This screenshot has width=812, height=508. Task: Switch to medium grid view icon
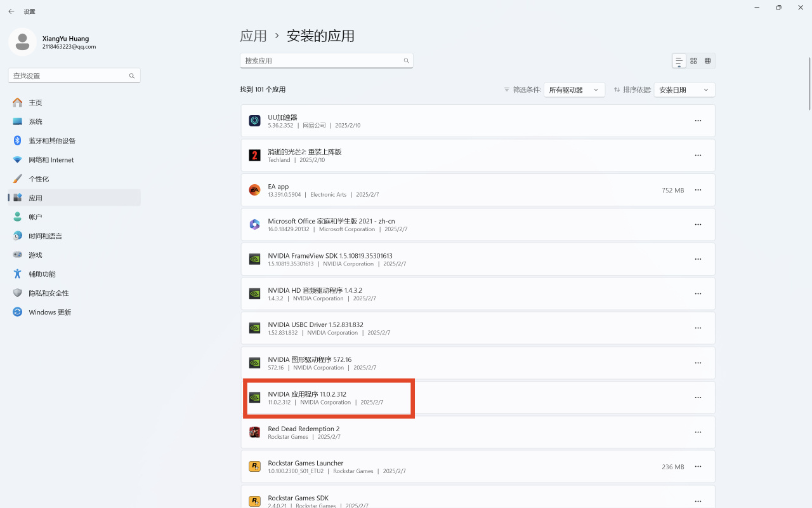[x=693, y=60]
